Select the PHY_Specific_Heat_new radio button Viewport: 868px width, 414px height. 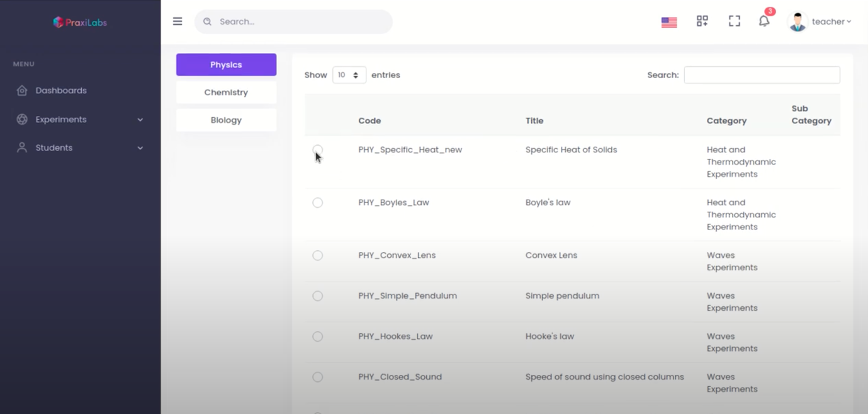point(317,150)
